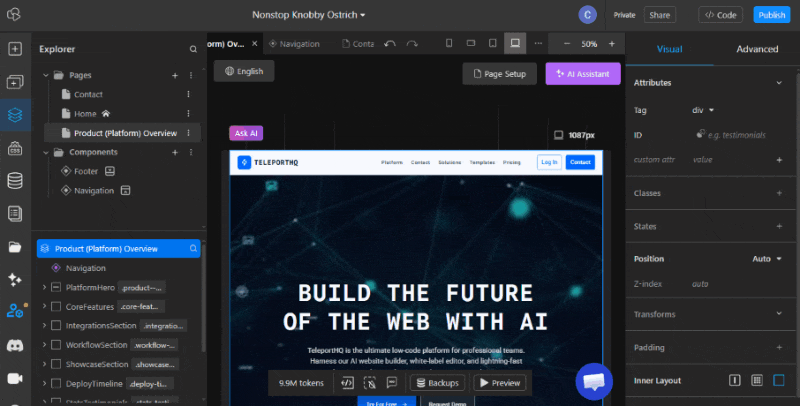The height and width of the screenshot is (406, 800).
Task: Switch to the Advanced tab
Action: click(x=757, y=49)
